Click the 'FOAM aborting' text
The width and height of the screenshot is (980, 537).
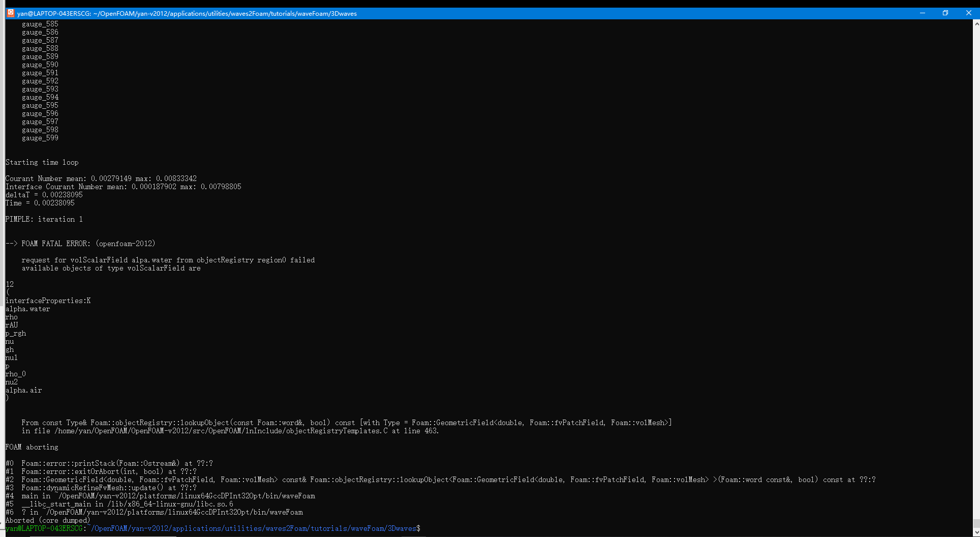[32, 447]
